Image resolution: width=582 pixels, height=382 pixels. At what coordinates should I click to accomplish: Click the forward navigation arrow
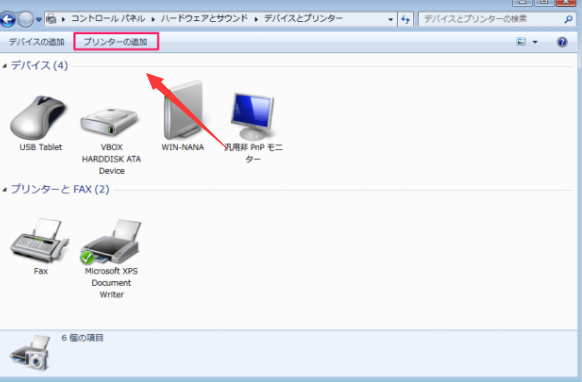click(26, 19)
